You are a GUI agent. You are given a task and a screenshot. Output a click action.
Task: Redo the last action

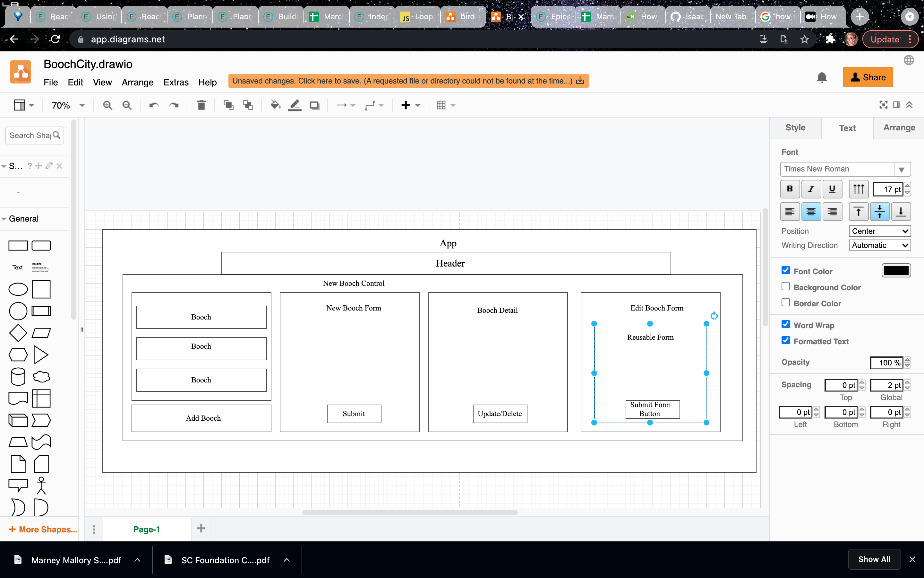tap(174, 105)
